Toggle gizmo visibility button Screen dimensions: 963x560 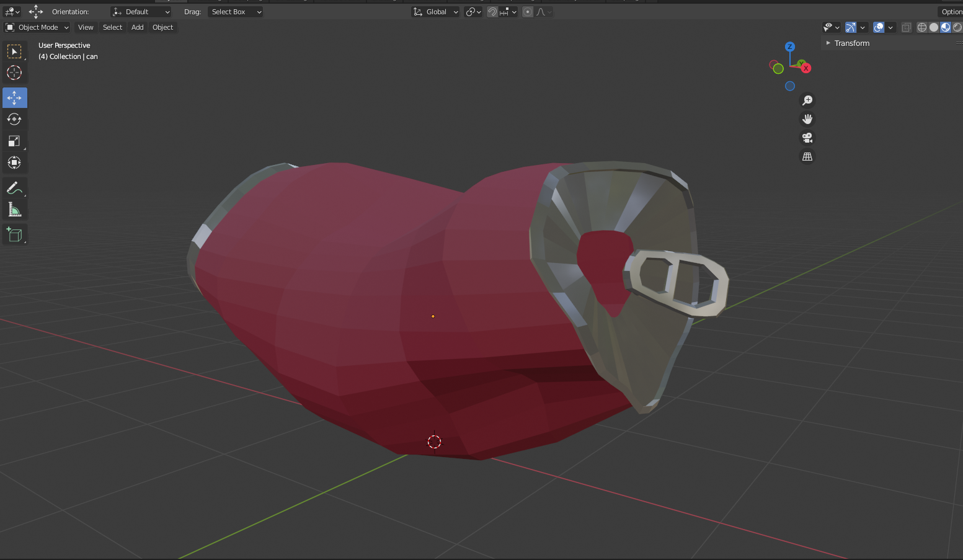pyautogui.click(x=851, y=27)
